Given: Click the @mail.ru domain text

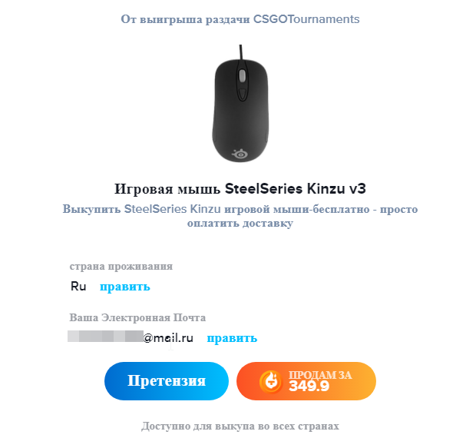Looking at the screenshot, I should [168, 337].
